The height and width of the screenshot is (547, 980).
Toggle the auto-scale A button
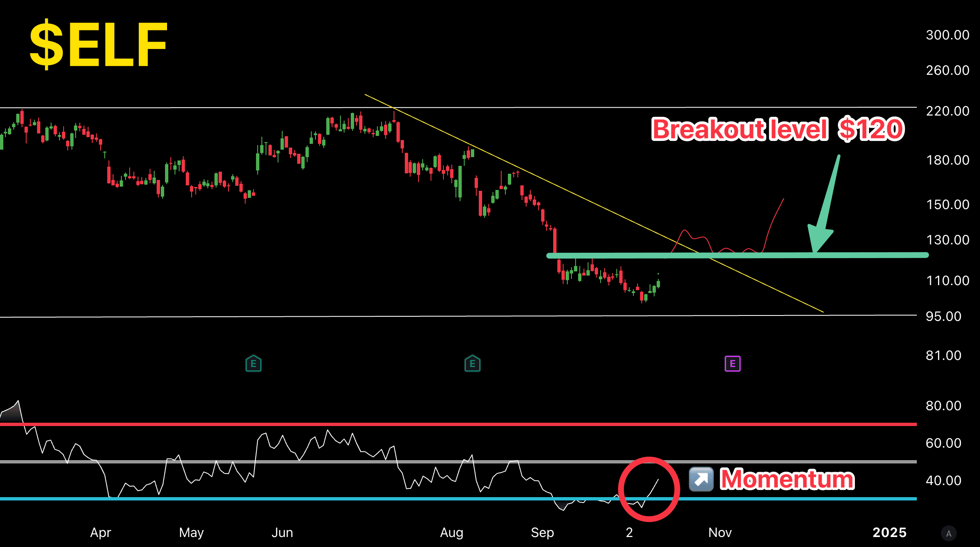(948, 533)
